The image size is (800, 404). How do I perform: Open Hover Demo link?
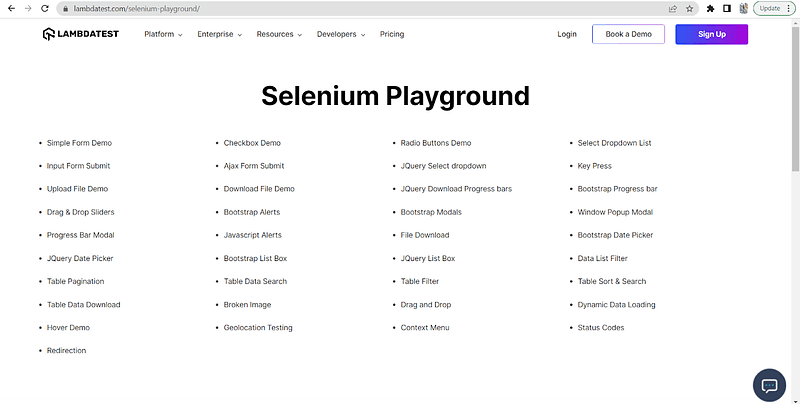(68, 327)
